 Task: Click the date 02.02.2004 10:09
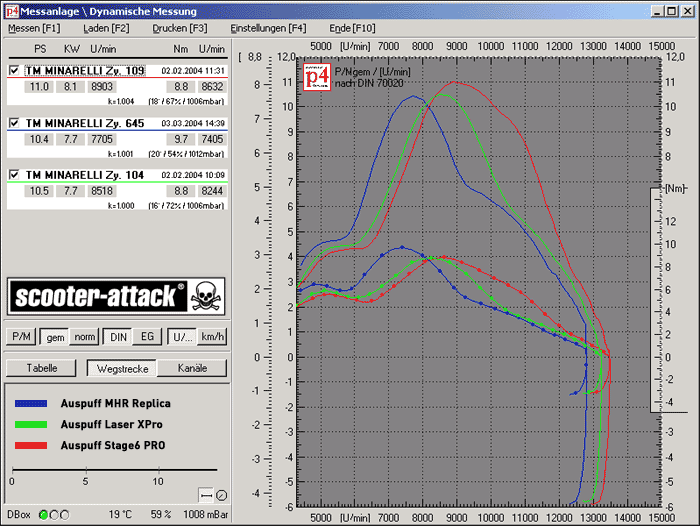pyautogui.click(x=193, y=175)
